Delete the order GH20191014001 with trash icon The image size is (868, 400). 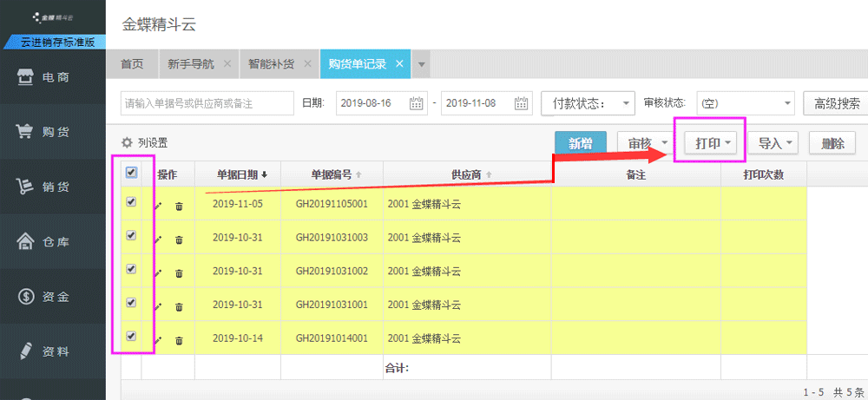pos(180,341)
